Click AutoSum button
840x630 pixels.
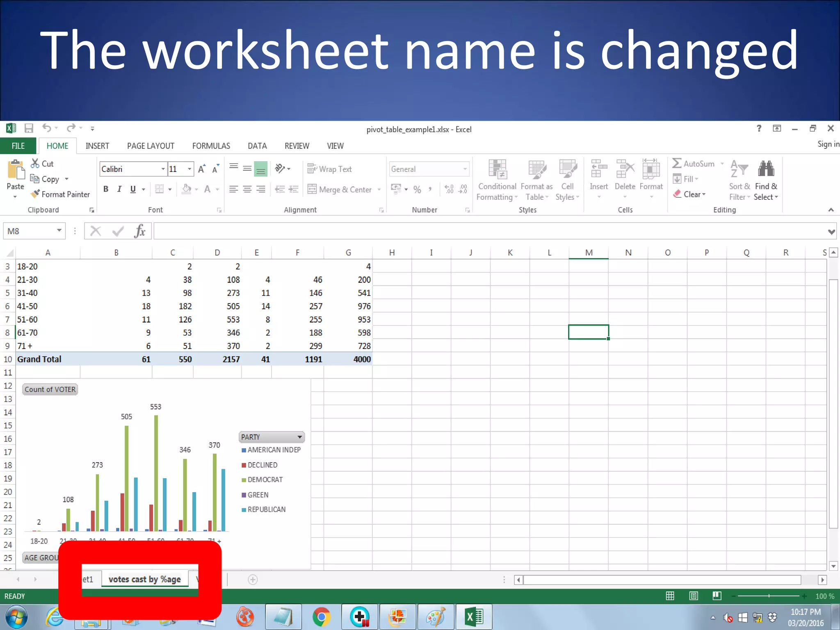point(694,164)
